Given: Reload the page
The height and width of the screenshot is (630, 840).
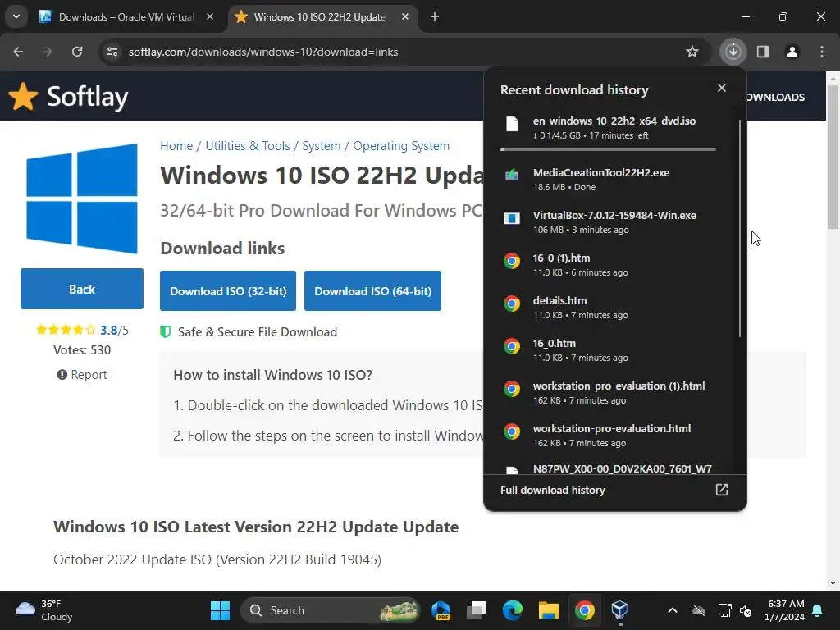Looking at the screenshot, I should (x=77, y=52).
